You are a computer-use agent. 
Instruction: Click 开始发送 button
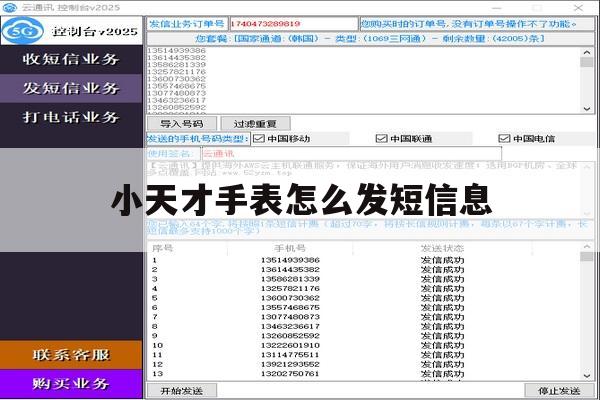[182, 391]
